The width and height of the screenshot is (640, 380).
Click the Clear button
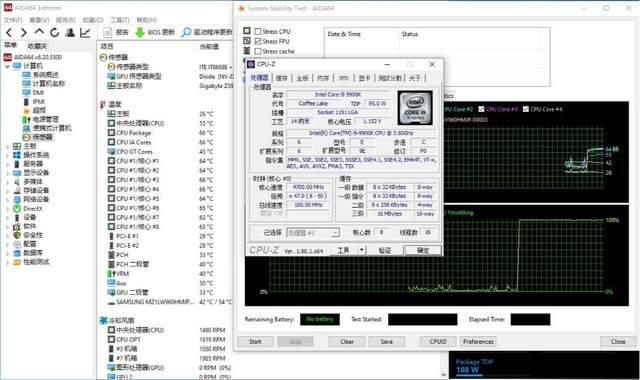[347, 342]
